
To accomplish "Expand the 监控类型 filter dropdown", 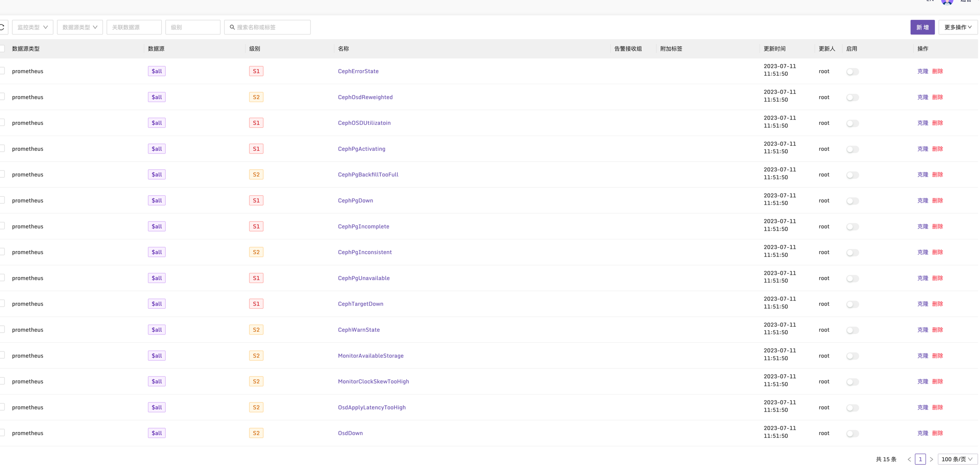I will coord(33,27).
